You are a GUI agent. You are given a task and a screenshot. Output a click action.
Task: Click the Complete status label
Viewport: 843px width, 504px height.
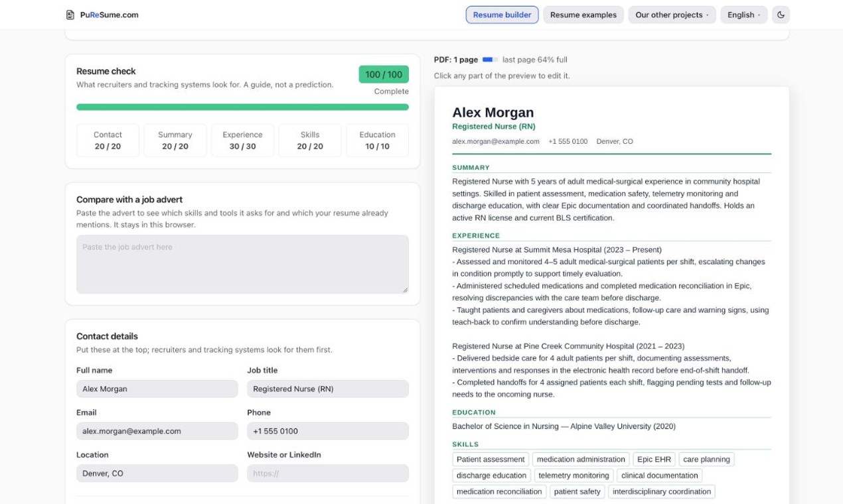(392, 92)
